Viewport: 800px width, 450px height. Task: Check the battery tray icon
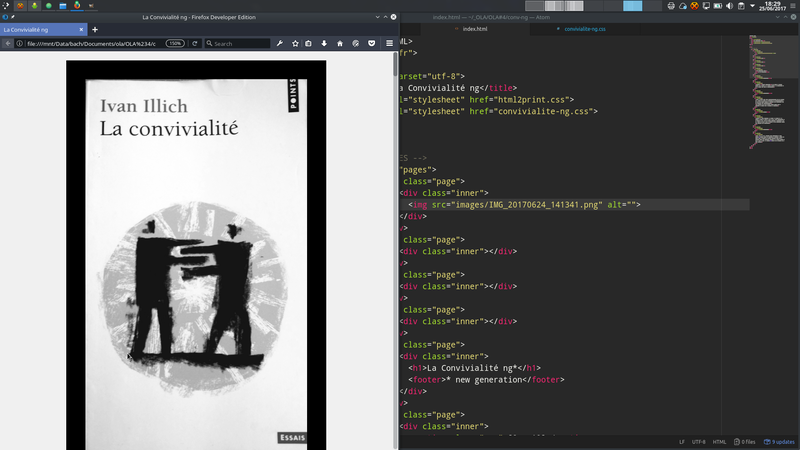click(718, 6)
